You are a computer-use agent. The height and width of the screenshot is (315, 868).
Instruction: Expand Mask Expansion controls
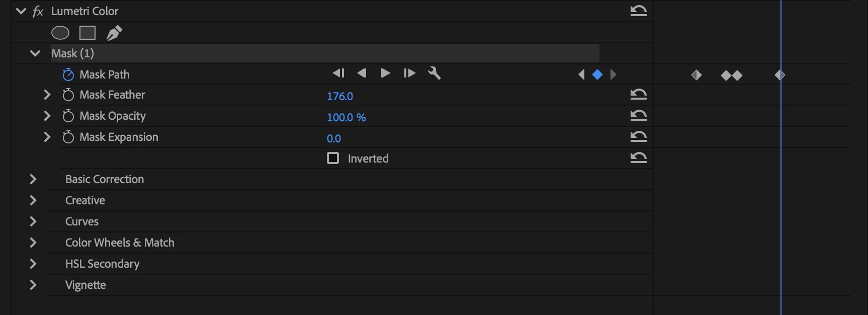[47, 137]
